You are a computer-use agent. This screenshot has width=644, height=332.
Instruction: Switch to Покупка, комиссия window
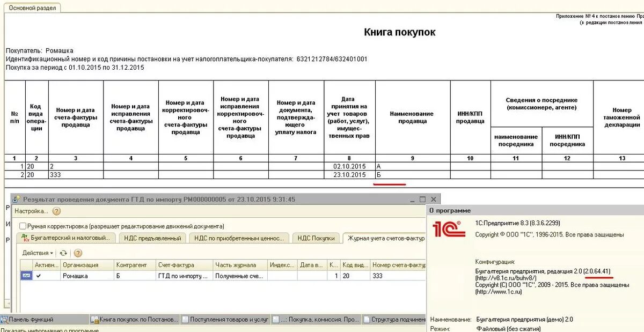pyautogui.click(x=316, y=320)
